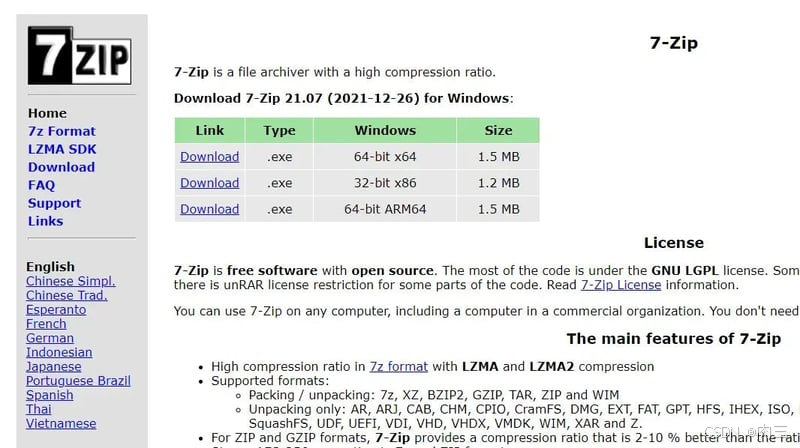800x448 pixels.
Task: Switch language to Indonesian
Action: [x=59, y=353]
